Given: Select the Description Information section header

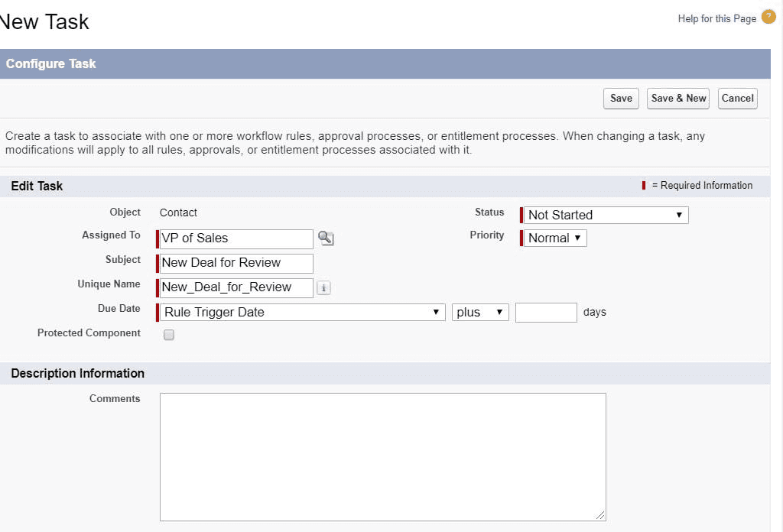Looking at the screenshot, I should 77,373.
